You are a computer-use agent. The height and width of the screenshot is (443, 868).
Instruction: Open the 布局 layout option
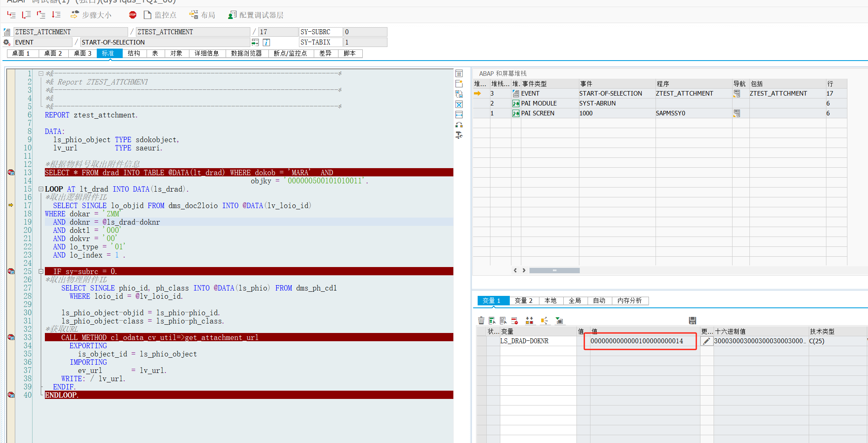pos(202,15)
